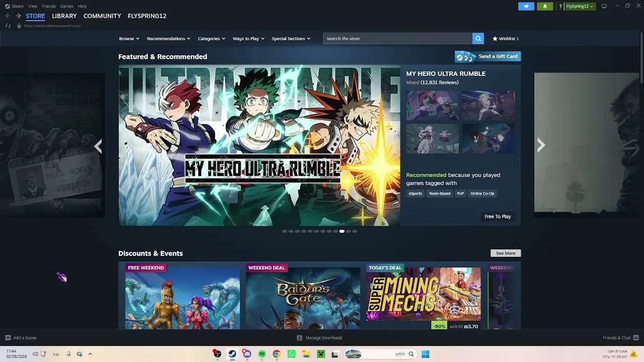
Task: Launch Minecraft from the taskbar
Action: (320, 354)
